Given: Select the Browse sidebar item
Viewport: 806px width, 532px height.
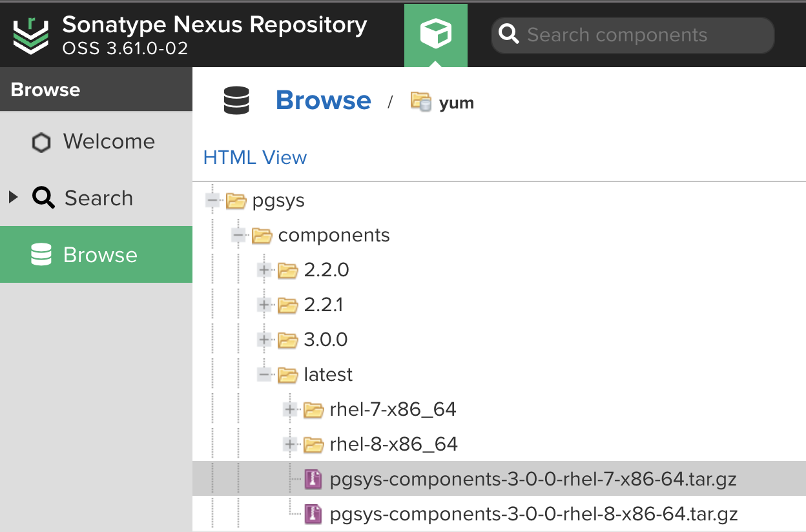Looking at the screenshot, I should point(96,254).
